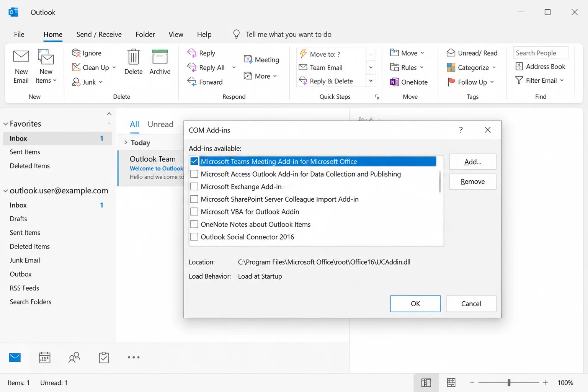Run the Reply & Delete quick step
Viewport: 588px width, 392px height.
click(332, 81)
